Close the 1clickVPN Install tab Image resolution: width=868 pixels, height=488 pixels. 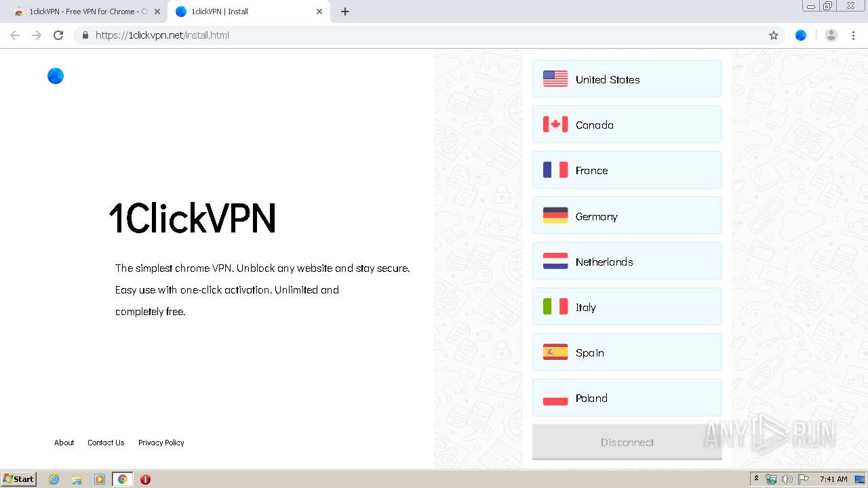tap(319, 12)
